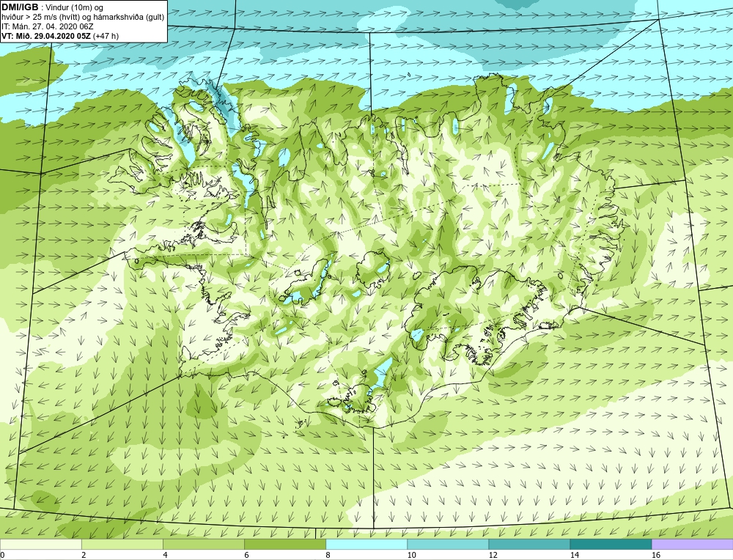The width and height of the screenshot is (733, 560).
Task: Click the 0–2 m/s legend color swatch
Action: 40,544
